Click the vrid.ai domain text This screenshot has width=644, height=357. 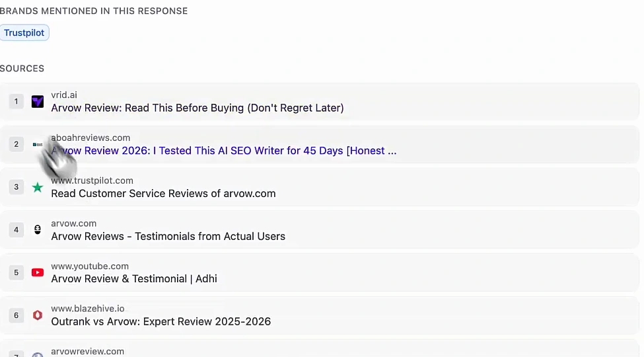pyautogui.click(x=64, y=95)
